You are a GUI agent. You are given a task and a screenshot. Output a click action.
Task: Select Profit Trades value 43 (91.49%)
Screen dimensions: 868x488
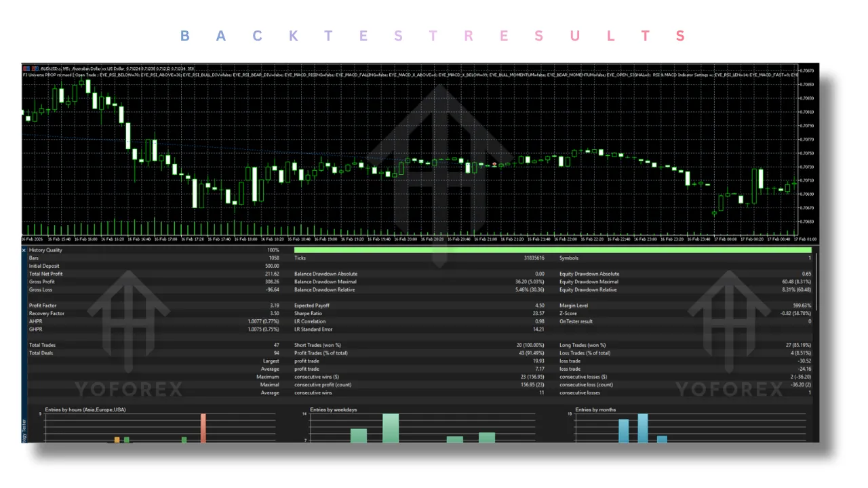[530, 353]
